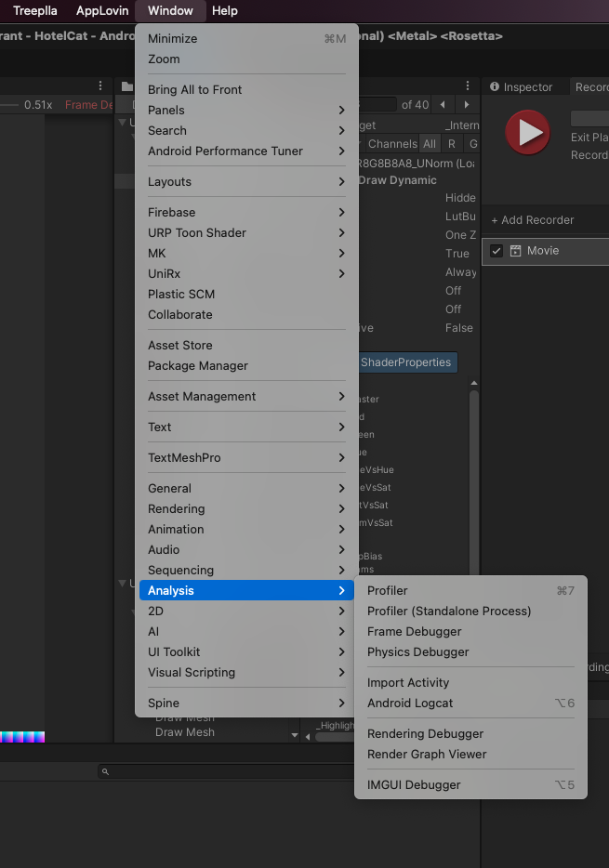The image size is (609, 868).
Task: Expand the Layouts submenu
Action: [246, 181]
